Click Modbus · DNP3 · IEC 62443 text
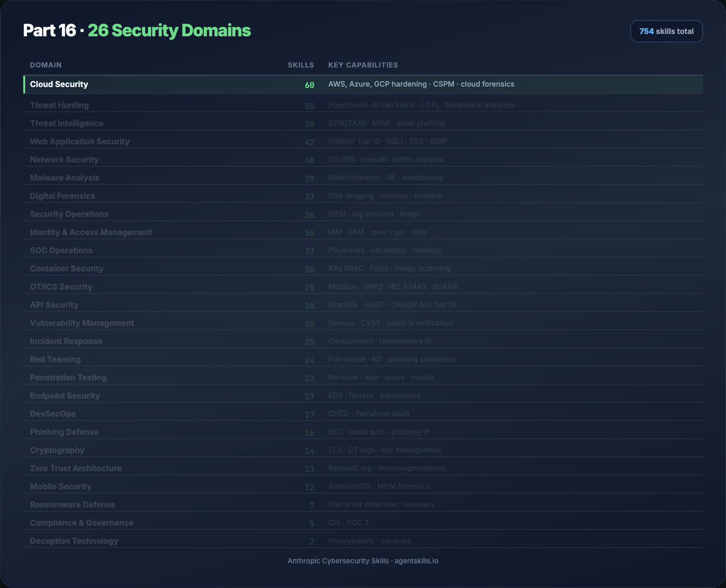726x588 pixels. point(393,287)
